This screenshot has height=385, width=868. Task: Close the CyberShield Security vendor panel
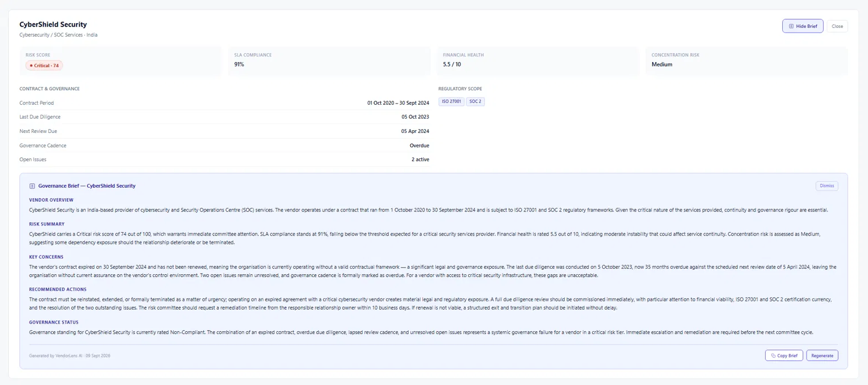point(837,26)
